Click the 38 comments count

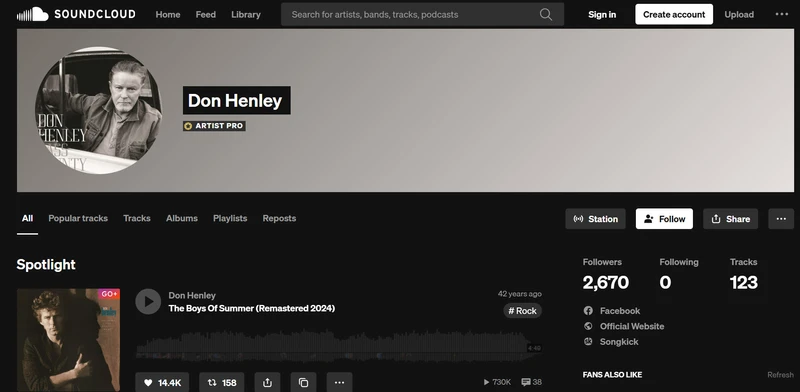[532, 382]
